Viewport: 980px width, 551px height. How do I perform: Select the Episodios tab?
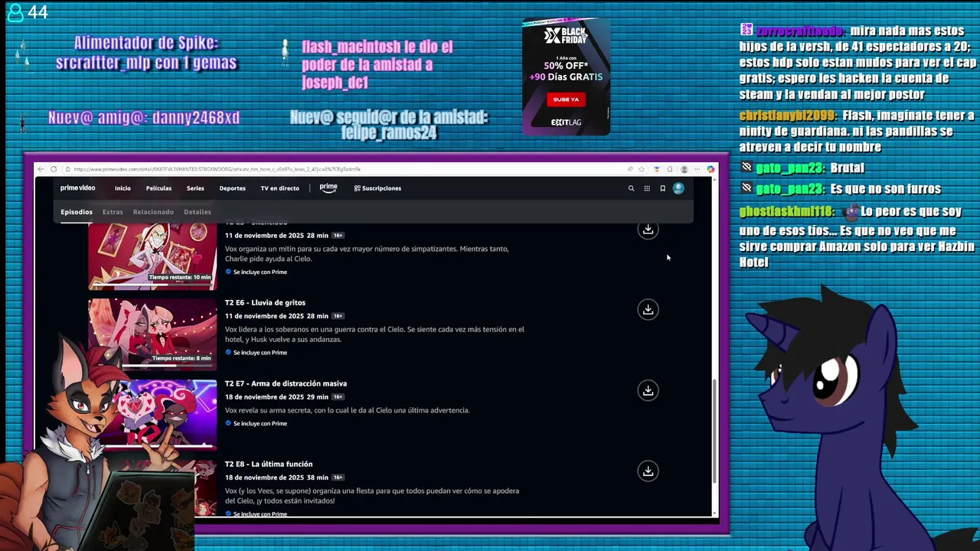[x=77, y=212]
